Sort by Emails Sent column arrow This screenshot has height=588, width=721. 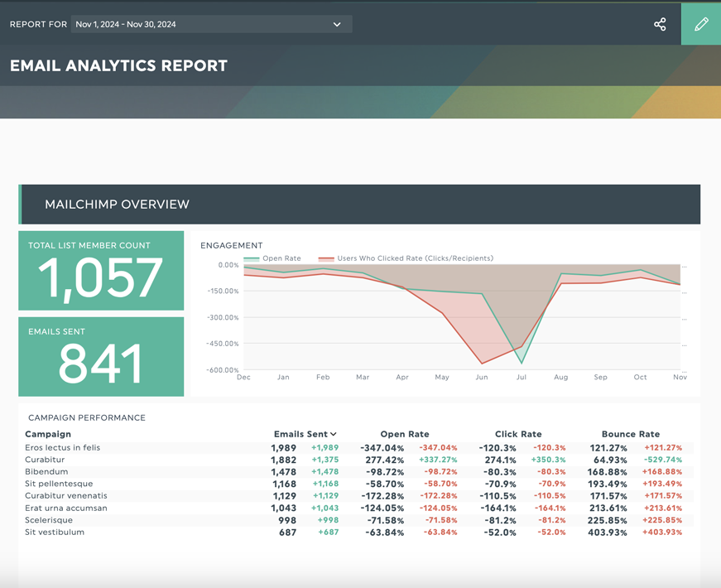point(334,434)
